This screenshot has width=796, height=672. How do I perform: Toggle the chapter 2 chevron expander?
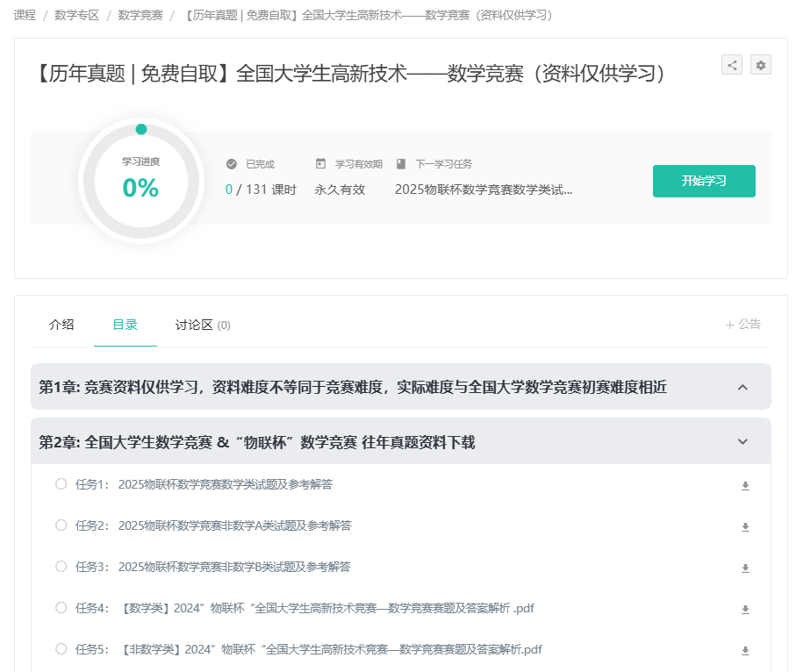(x=742, y=441)
